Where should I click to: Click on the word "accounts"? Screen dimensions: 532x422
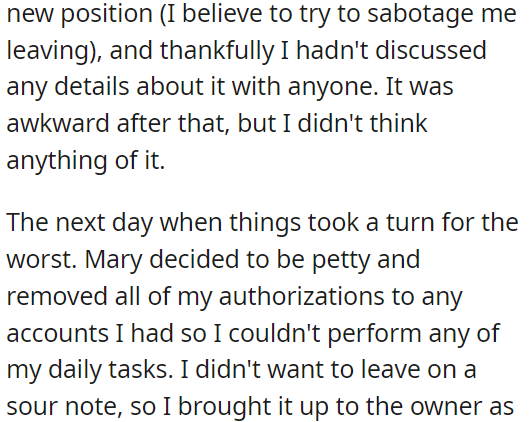(x=57, y=334)
